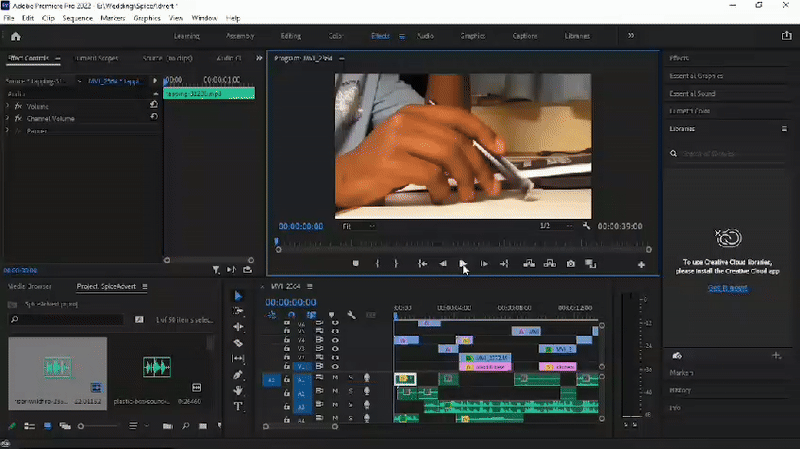Go to Out point in Program monitor
This screenshot has height=449, width=800.
pos(504,264)
